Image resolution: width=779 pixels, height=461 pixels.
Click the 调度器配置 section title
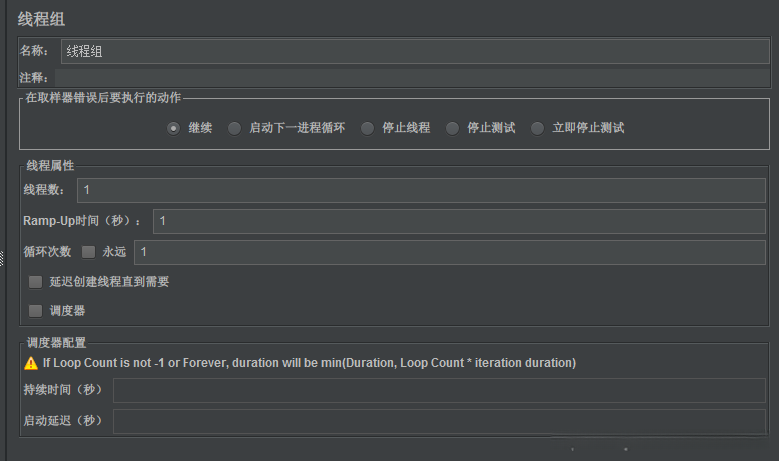[56, 342]
